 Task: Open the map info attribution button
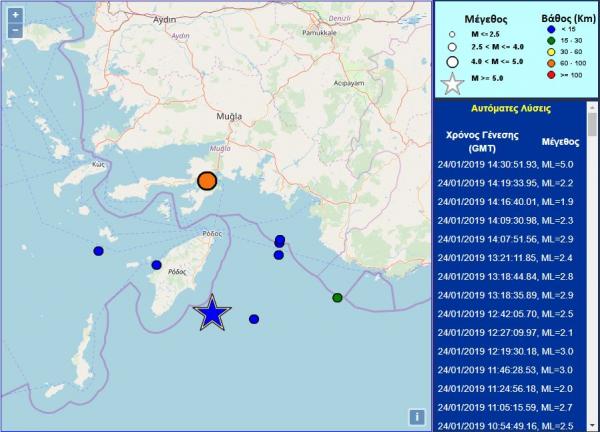[x=417, y=417]
